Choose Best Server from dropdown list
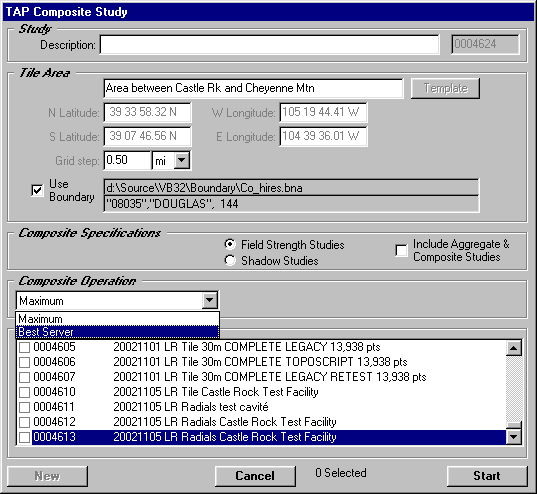Viewport: 537px width, 494px height. pyautogui.click(x=117, y=332)
